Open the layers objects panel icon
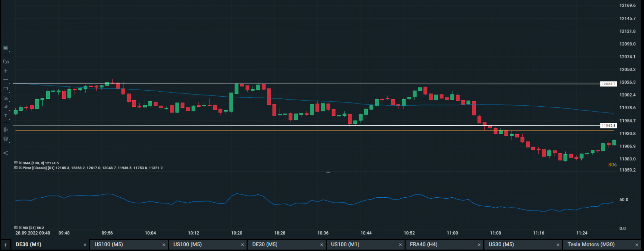This screenshot has width=644, height=251. coord(6,139)
